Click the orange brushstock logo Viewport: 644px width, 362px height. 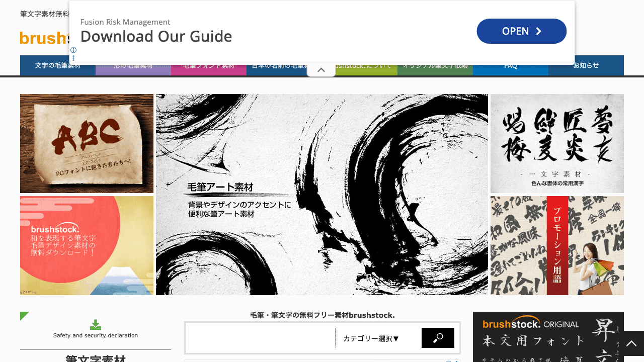click(44, 38)
